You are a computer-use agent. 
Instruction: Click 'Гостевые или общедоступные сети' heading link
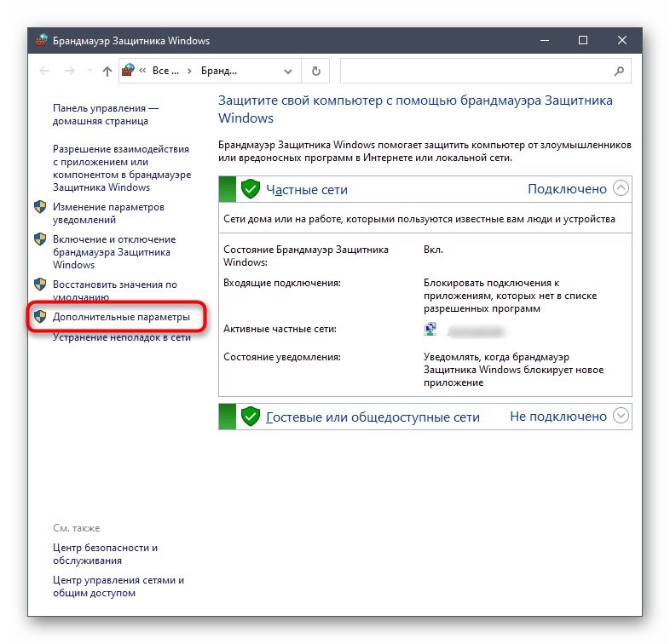pos(373,417)
